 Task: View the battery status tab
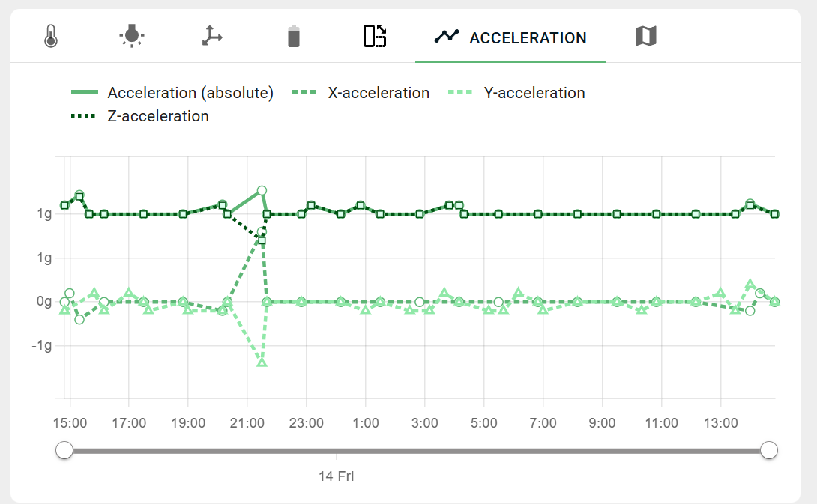click(x=294, y=35)
